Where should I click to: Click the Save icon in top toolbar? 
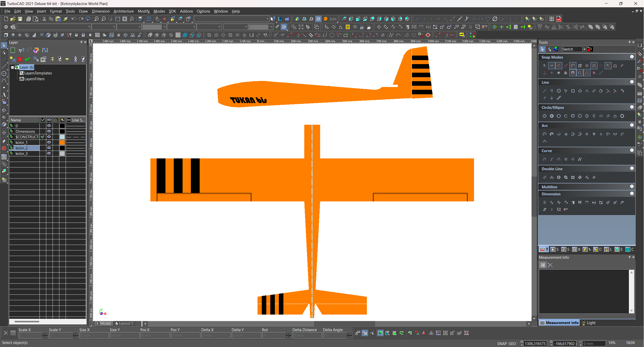pos(20,19)
